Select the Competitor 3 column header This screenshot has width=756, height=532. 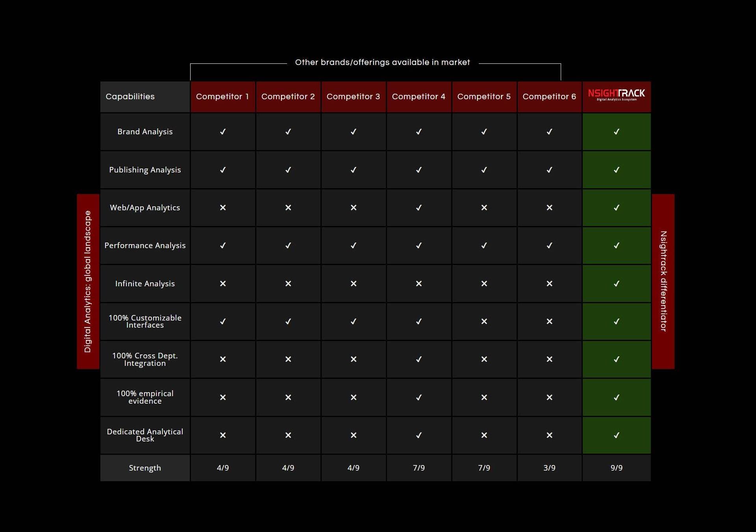click(353, 96)
